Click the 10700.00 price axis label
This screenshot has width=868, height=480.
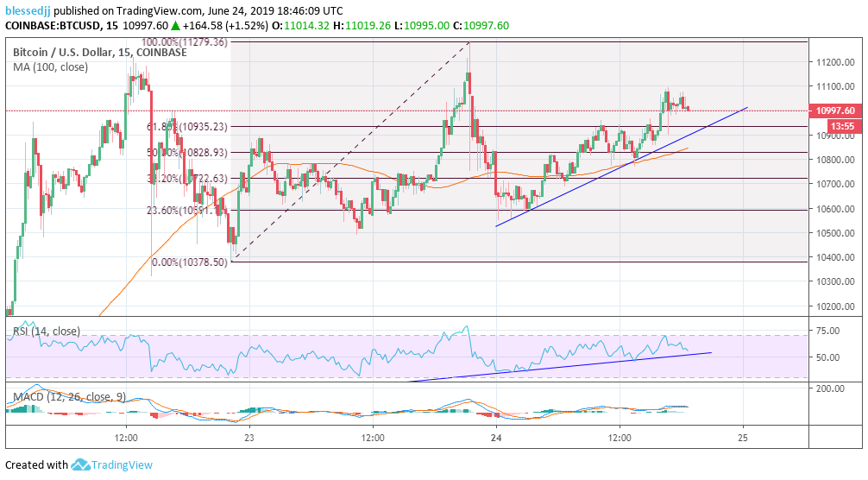pyautogui.click(x=835, y=184)
